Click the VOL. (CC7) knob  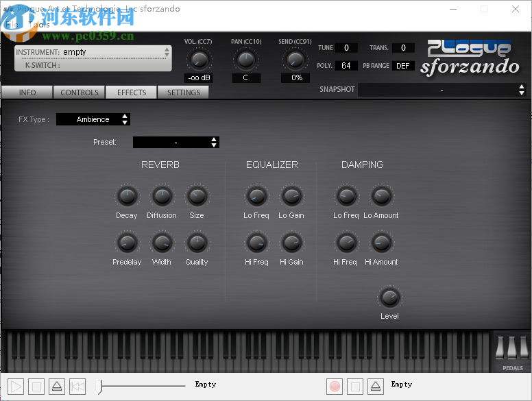[x=198, y=60]
